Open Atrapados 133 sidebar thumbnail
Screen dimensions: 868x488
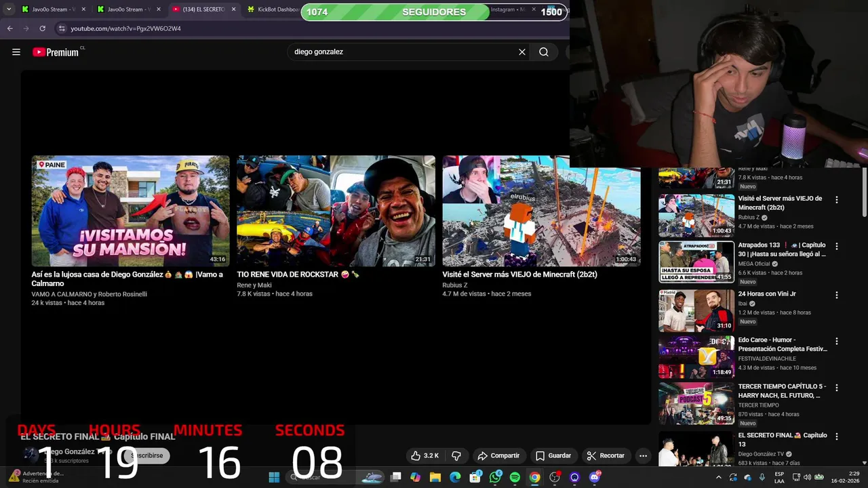click(696, 262)
